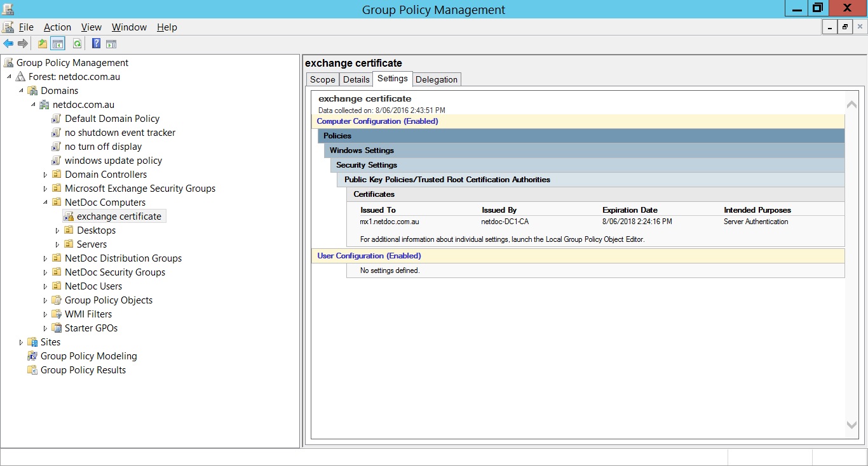Click the Group Policy Management root node icon
The width and height of the screenshot is (868, 466).
(8, 63)
